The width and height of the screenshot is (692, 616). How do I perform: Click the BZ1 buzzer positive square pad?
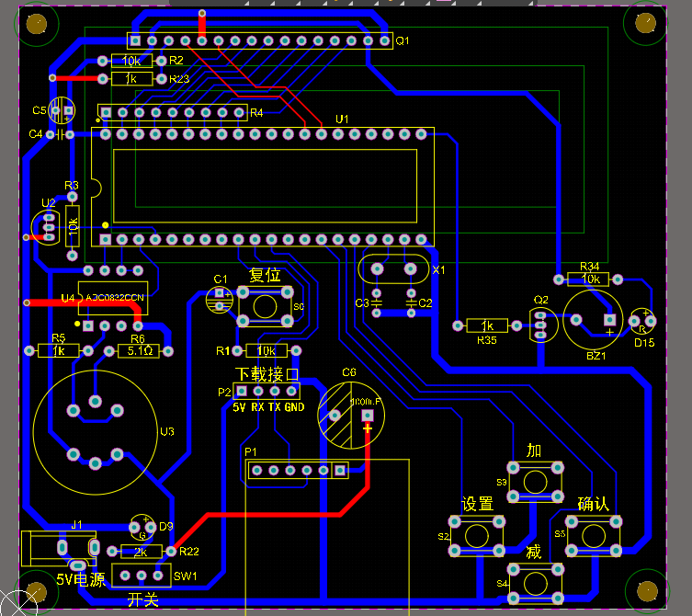pyautogui.click(x=610, y=320)
